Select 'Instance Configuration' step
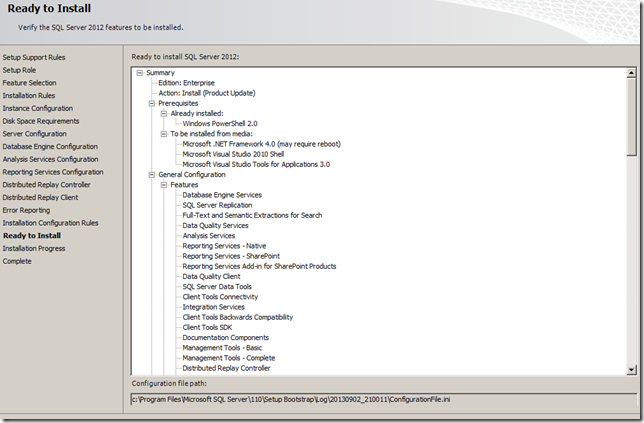The image size is (644, 423). point(37,108)
